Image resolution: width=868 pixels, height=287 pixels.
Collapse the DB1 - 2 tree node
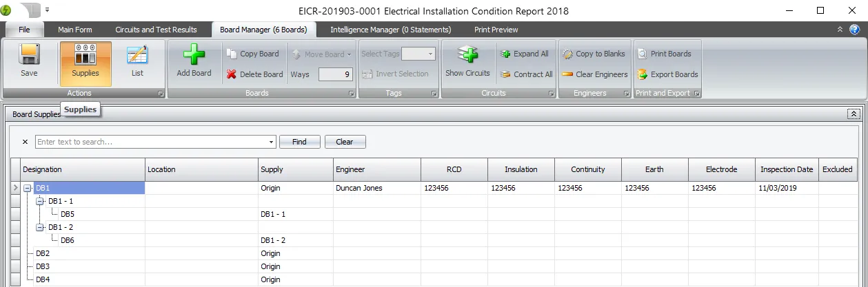click(40, 227)
